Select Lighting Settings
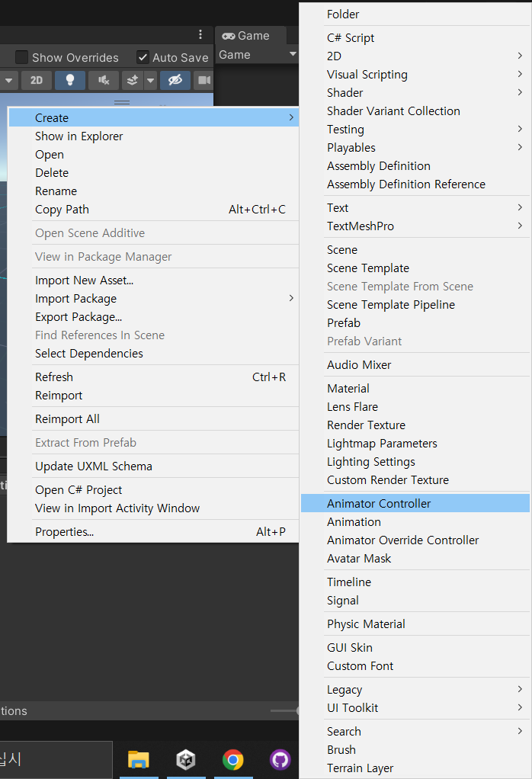This screenshot has height=779, width=532. click(415, 462)
